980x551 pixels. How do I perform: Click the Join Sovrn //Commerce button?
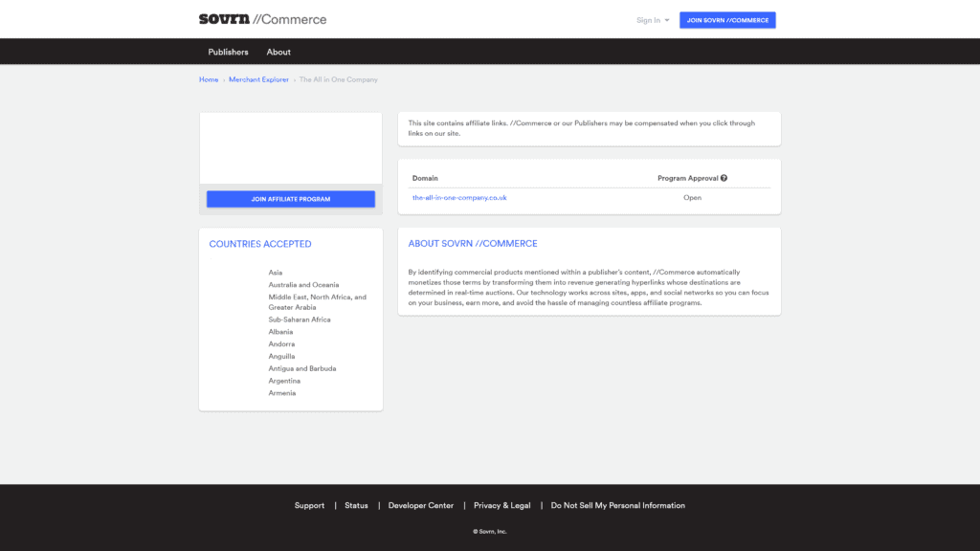(x=727, y=20)
